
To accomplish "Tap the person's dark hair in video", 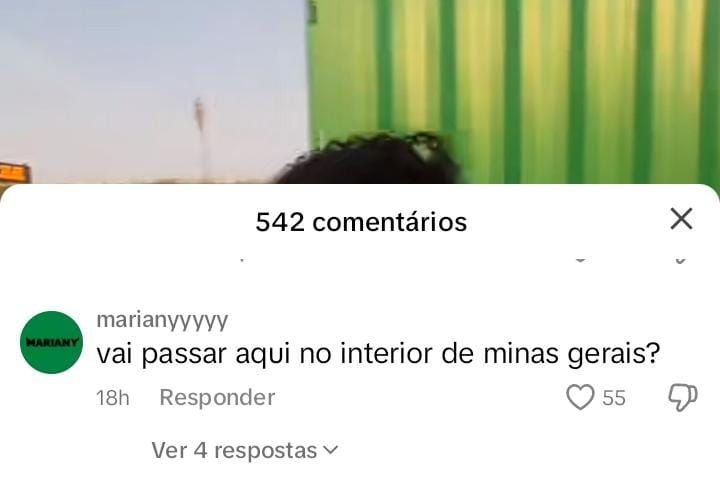I will [x=367, y=159].
